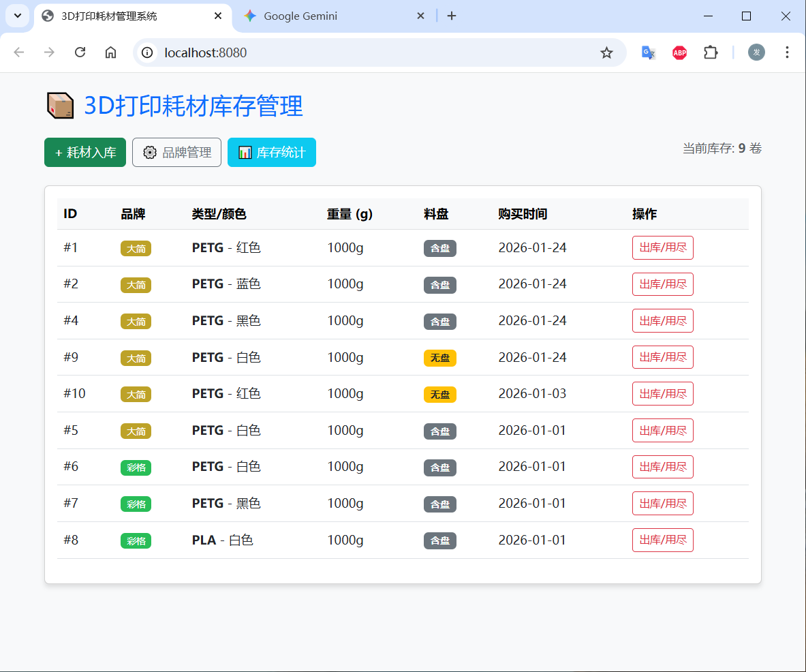Open the browser extensions puzzle icon
Image resolution: width=806 pixels, height=672 pixels.
coord(711,52)
